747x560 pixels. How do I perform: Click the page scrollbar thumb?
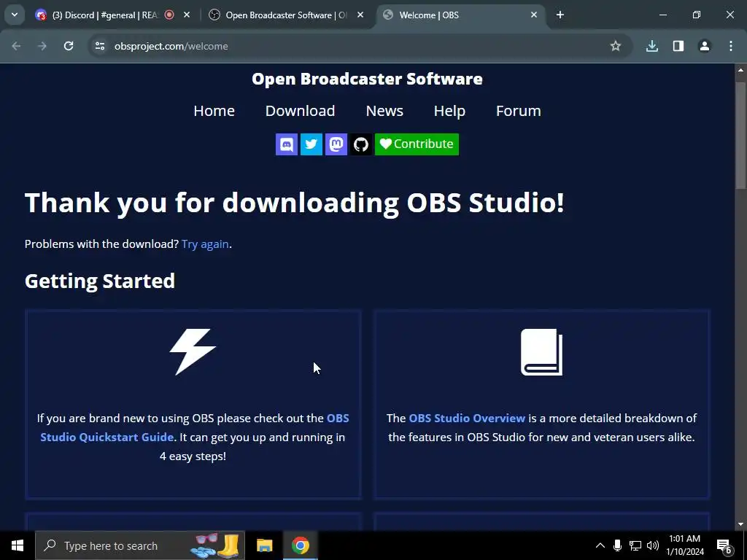[x=741, y=135]
